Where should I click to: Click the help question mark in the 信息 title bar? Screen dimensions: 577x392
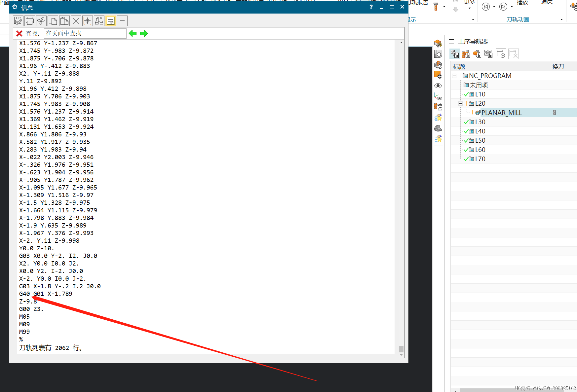[x=371, y=7]
